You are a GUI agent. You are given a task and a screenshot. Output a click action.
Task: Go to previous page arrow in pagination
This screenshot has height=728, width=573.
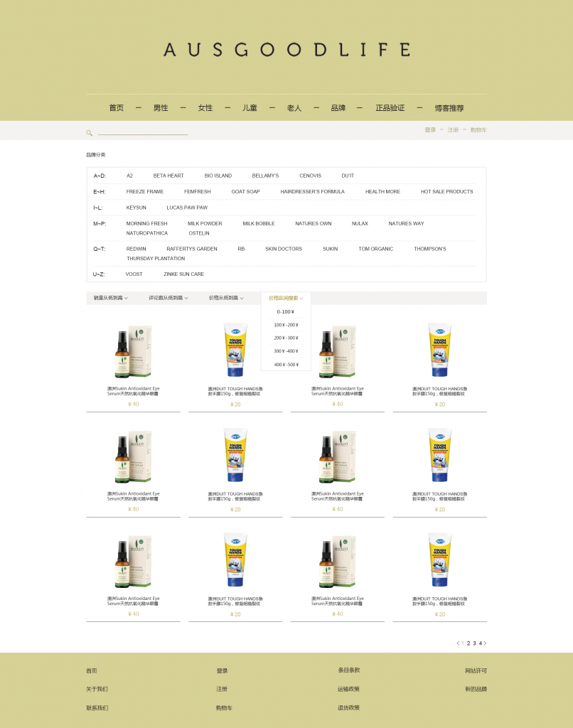pos(458,643)
